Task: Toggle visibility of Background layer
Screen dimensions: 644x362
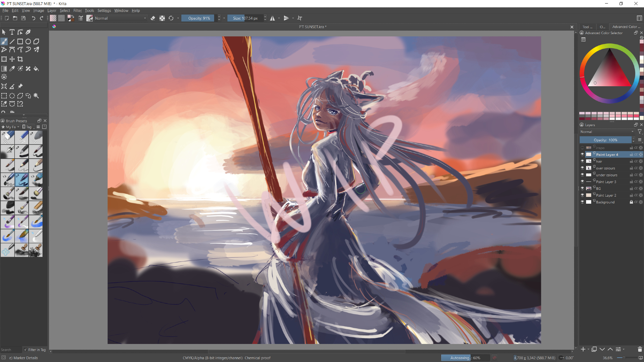Action: coord(582,202)
